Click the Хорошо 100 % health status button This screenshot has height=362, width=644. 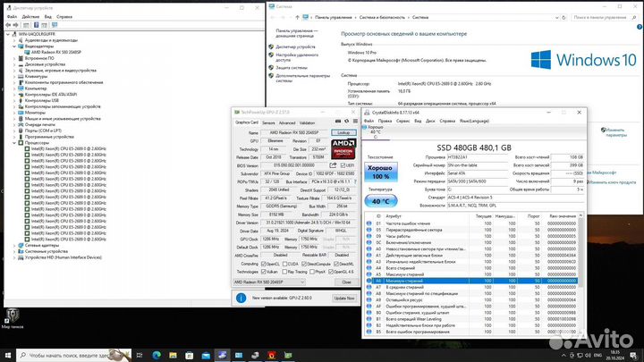pyautogui.click(x=381, y=172)
